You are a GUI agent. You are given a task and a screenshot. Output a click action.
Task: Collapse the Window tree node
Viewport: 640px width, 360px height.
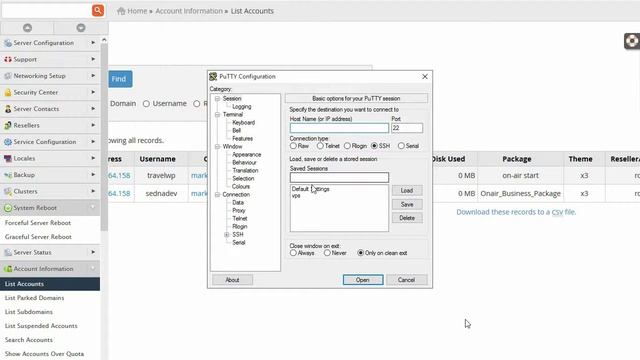(218, 147)
